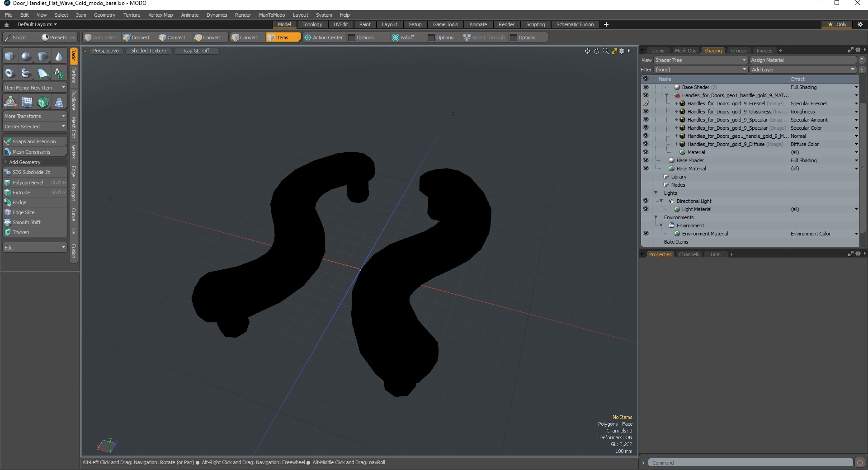The height and width of the screenshot is (470, 868).
Task: Select the Cube primitive tool
Action: [x=9, y=56]
